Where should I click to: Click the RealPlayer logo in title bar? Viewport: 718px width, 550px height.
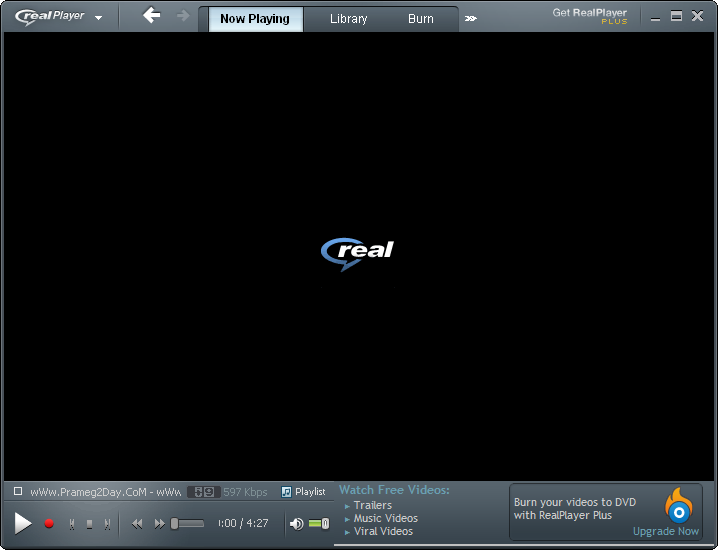pyautogui.click(x=49, y=16)
